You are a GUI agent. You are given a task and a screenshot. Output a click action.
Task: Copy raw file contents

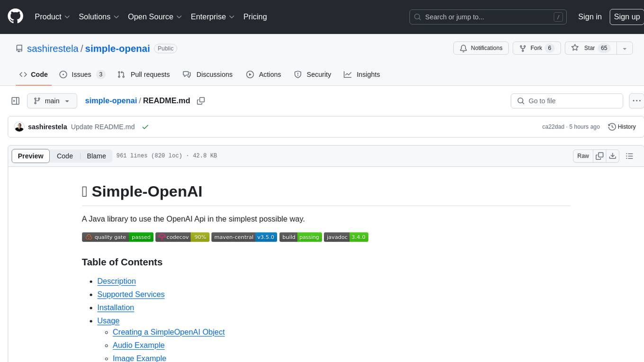click(599, 156)
